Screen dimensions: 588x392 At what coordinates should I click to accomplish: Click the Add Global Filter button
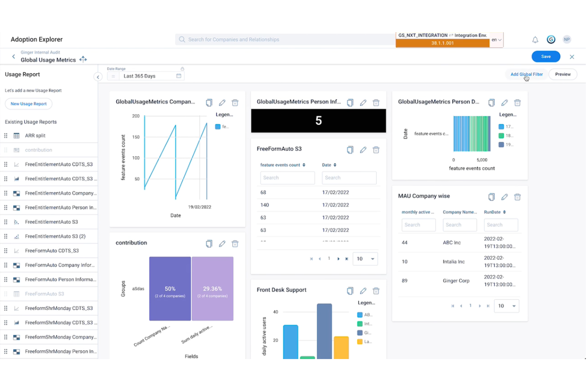[526, 74]
